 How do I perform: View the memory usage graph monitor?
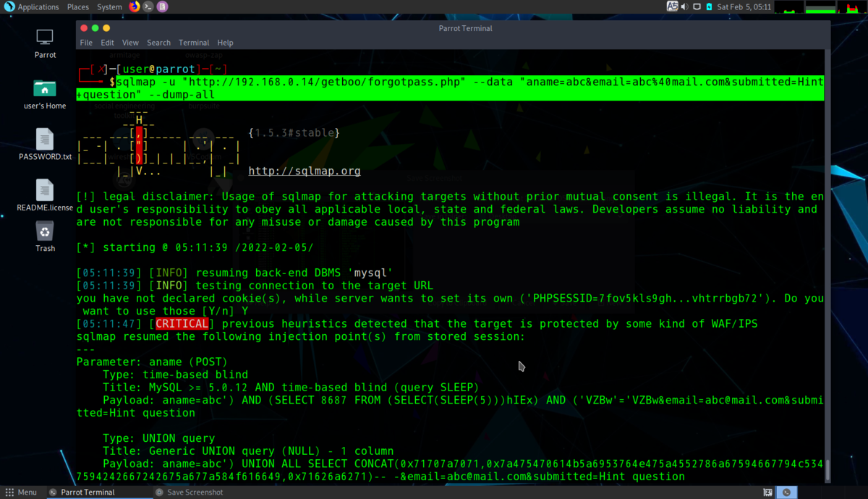pos(820,7)
